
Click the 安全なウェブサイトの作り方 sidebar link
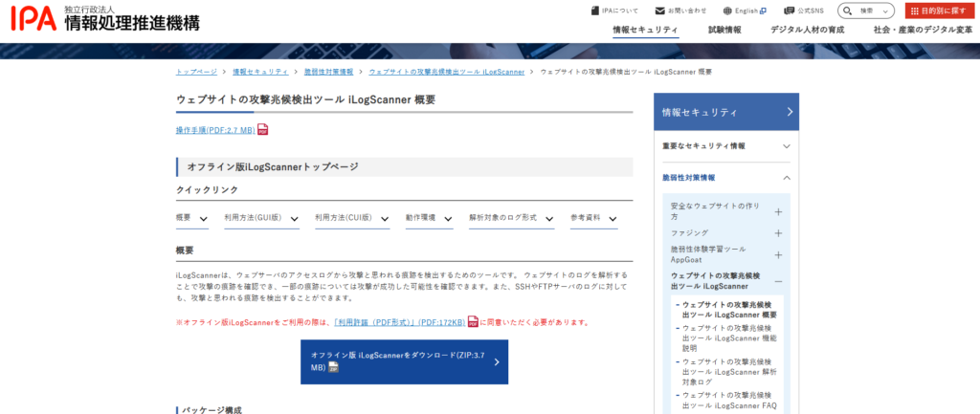pyautogui.click(x=716, y=211)
